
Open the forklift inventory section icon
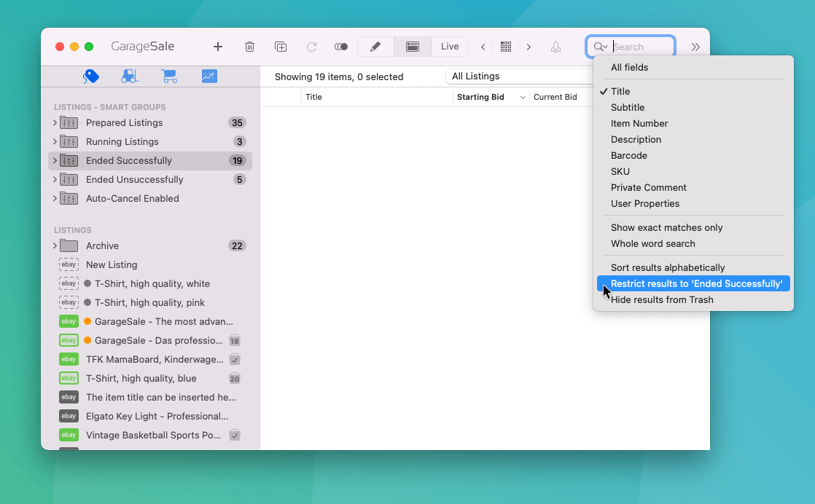click(x=130, y=76)
